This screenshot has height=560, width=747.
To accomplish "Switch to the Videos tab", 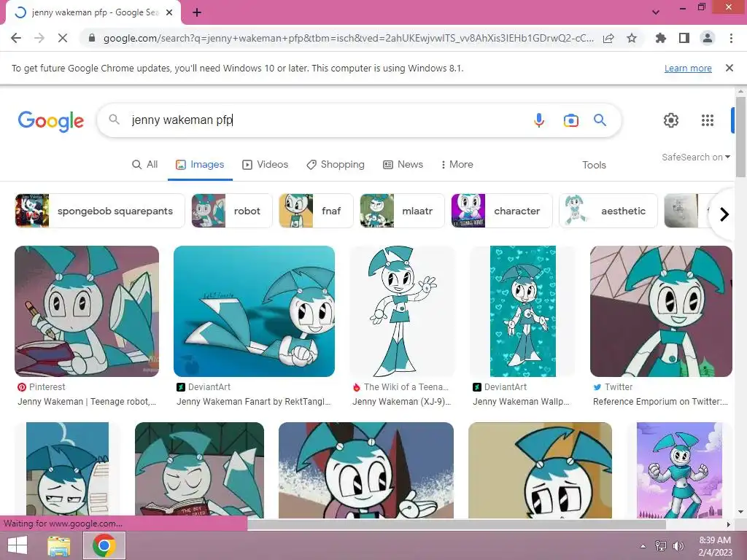I will [x=266, y=164].
